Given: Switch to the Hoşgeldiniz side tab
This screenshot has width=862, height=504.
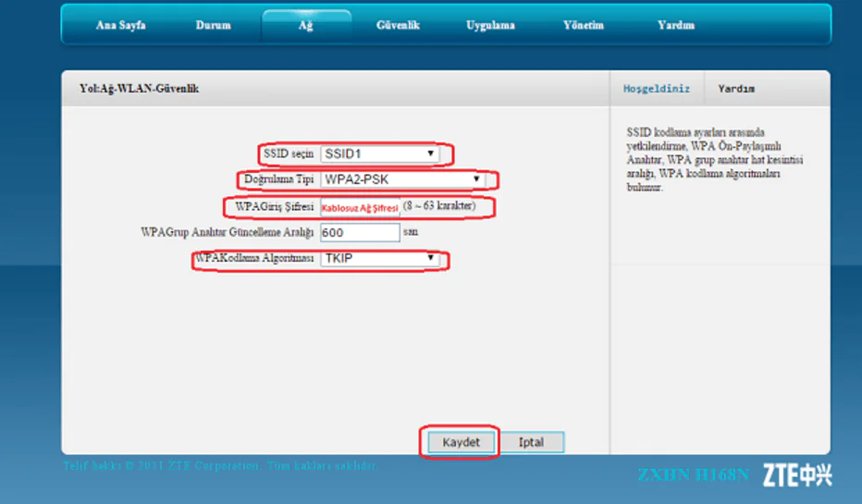Looking at the screenshot, I should 657,89.
